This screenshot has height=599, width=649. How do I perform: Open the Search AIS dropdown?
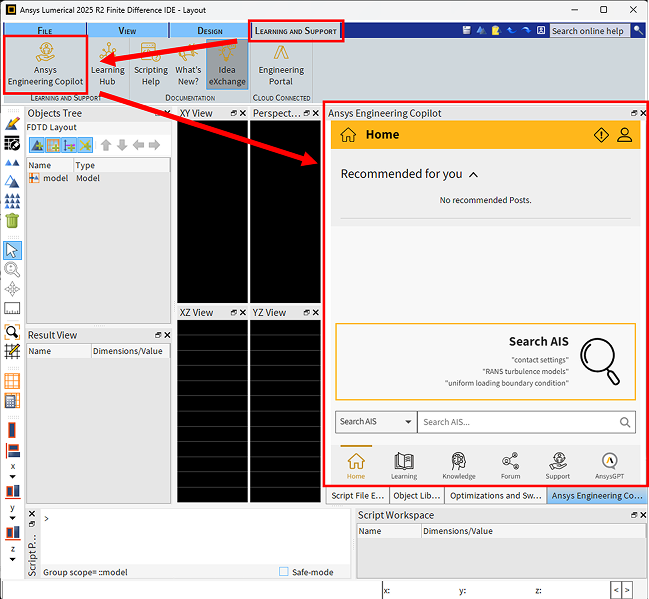point(375,422)
